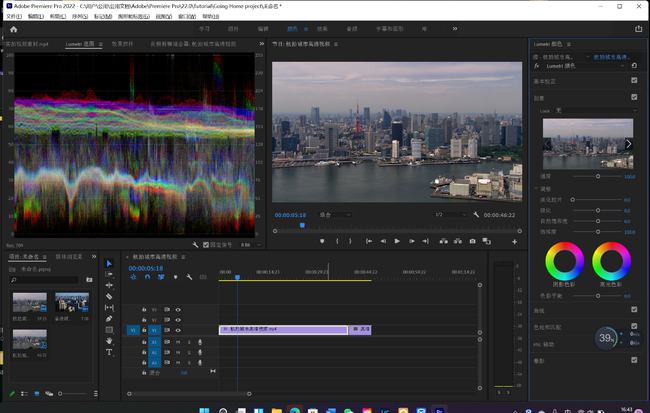Select the Selection arrow tool

click(x=110, y=264)
